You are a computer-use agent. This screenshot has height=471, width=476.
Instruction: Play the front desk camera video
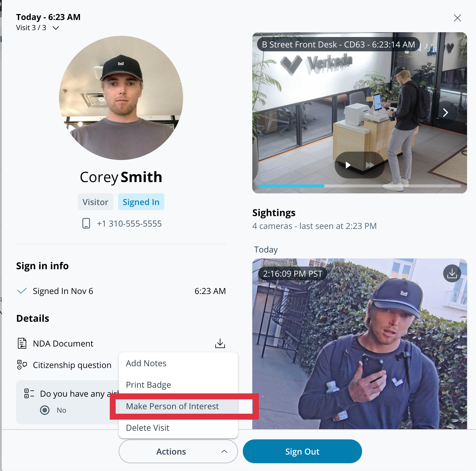[x=348, y=165]
